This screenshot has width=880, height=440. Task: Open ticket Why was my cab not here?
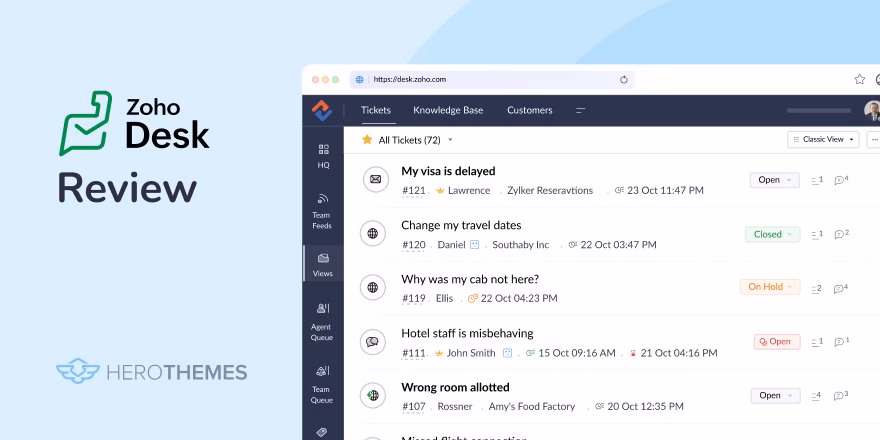coord(470,279)
